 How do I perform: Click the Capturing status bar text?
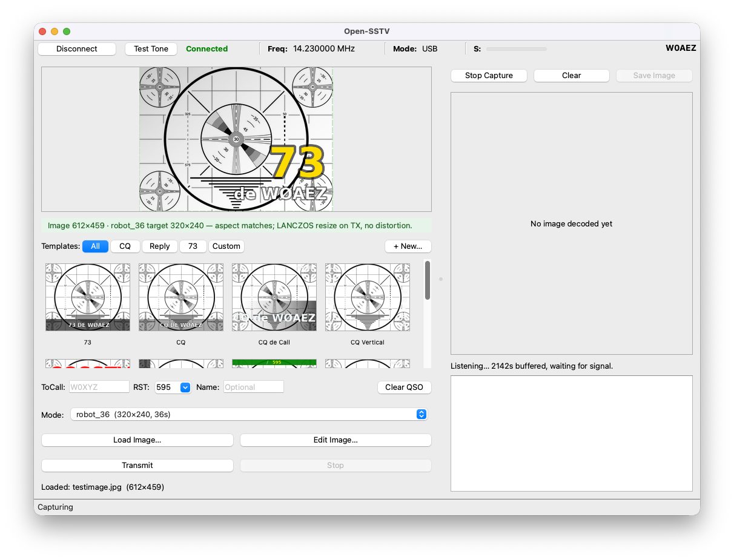coord(55,507)
